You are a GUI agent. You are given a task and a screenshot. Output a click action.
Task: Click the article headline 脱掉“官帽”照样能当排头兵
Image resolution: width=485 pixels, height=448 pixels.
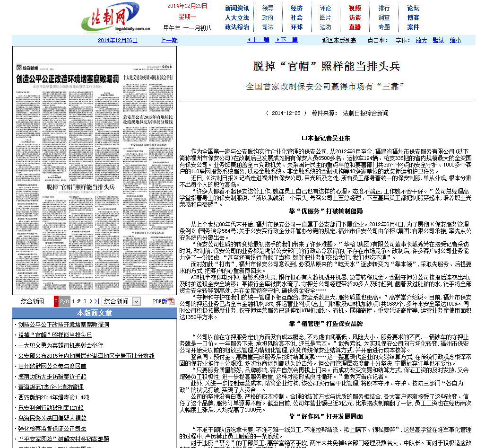pos(326,66)
